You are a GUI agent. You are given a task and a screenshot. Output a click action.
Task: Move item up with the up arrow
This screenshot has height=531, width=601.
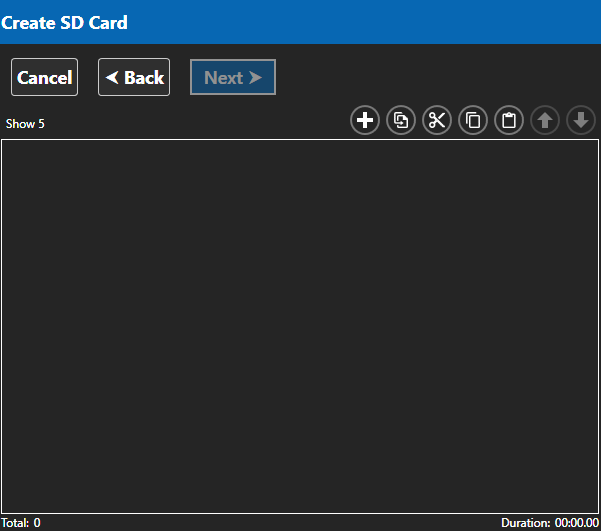click(545, 120)
